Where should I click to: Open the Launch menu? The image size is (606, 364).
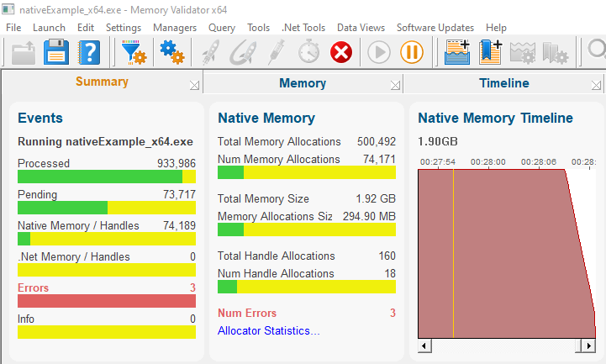tap(49, 28)
